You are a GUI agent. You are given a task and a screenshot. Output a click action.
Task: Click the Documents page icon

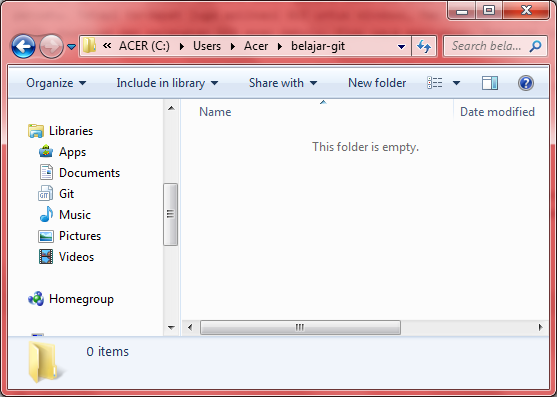[x=46, y=173]
